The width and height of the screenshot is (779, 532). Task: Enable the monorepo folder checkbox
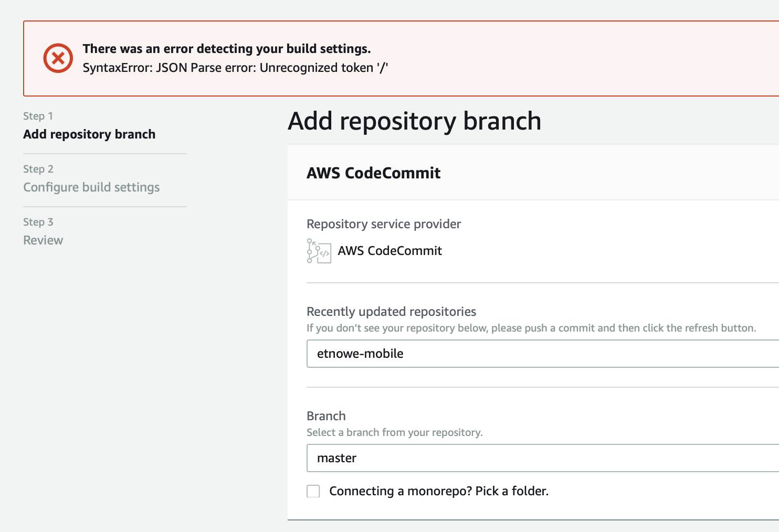coord(313,491)
